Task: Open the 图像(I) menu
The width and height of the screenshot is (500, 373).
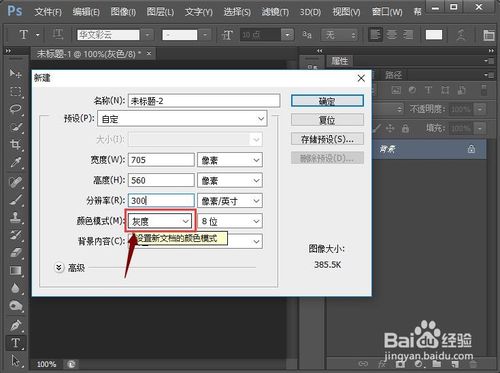Action: pyautogui.click(x=123, y=12)
